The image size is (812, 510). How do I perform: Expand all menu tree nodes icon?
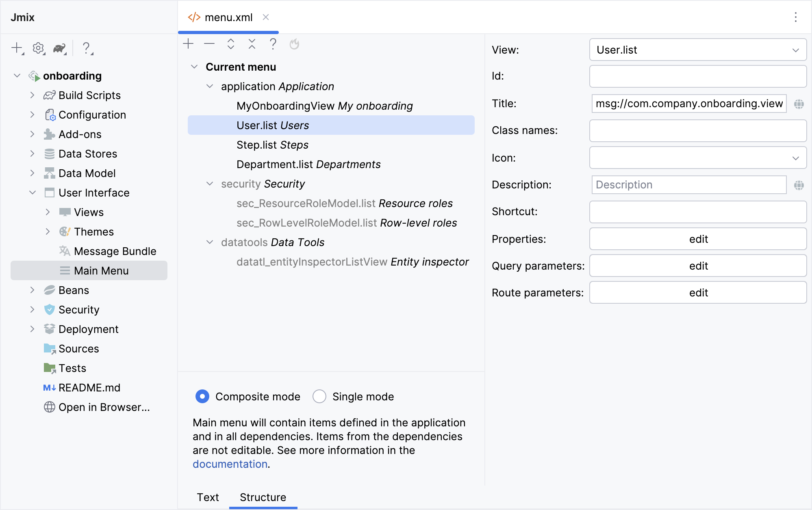231,44
